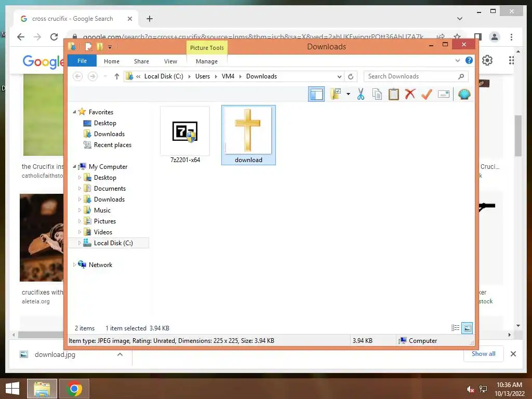The image size is (532, 399).
Task: Open Google apps grid icon
Action: (x=511, y=60)
